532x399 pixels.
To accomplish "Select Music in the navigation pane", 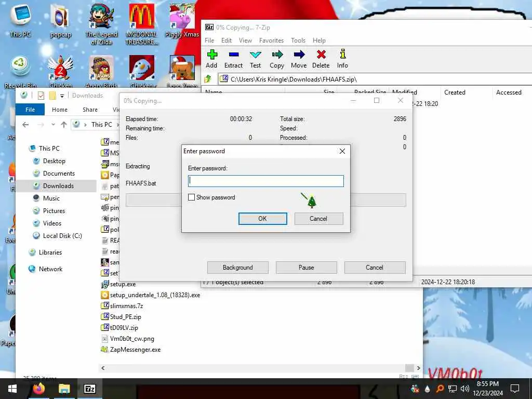I will (x=51, y=198).
